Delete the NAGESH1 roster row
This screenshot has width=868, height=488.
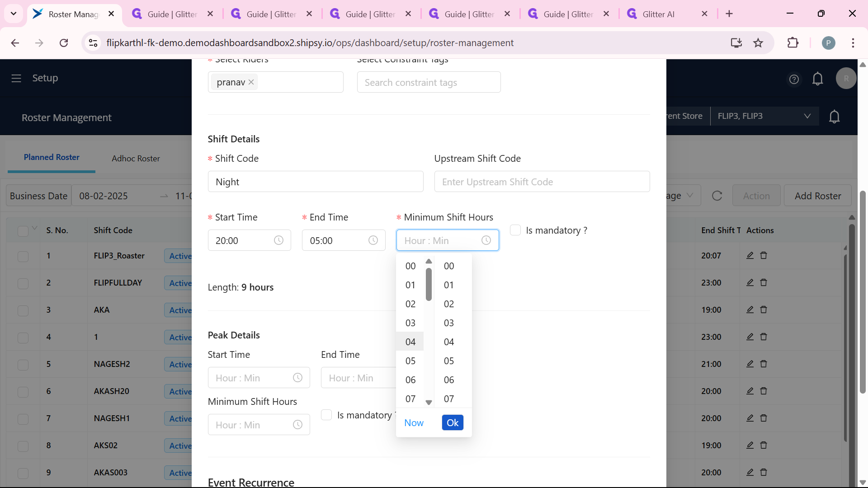[x=764, y=418]
